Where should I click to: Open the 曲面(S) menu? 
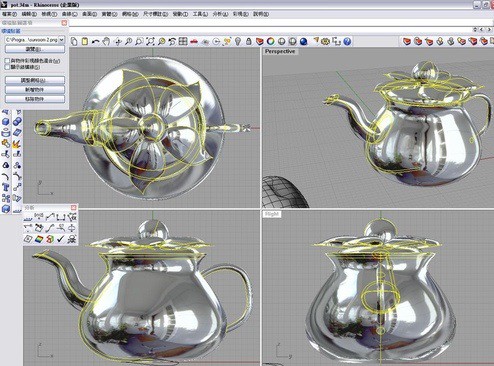click(89, 14)
